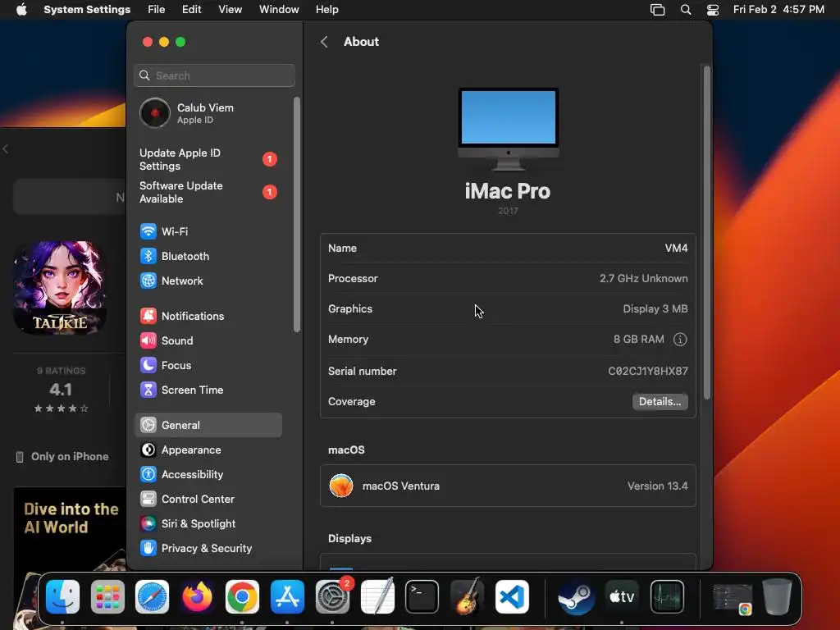This screenshot has width=840, height=630.
Task: Open the System Settings menu
Action: tap(87, 10)
